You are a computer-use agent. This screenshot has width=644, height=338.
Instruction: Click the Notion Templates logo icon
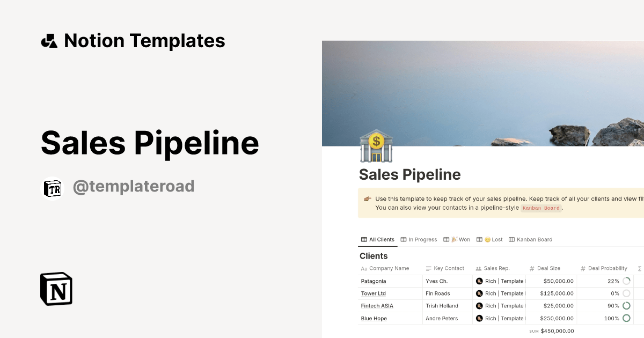49,41
